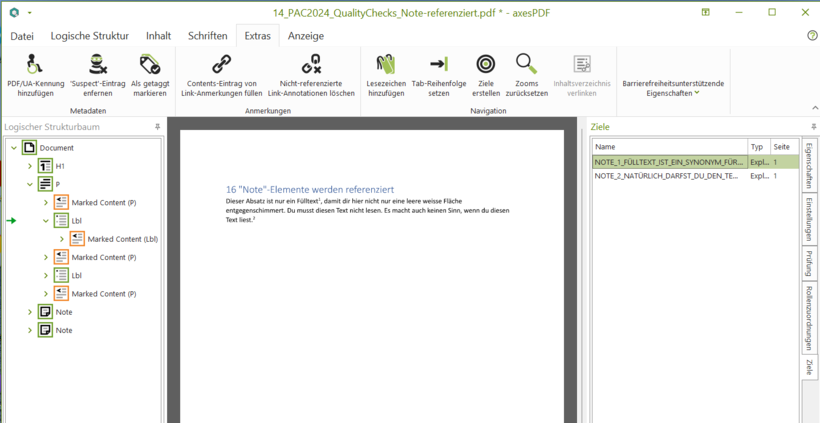The height and width of the screenshot is (423, 820).
Task: Click Als getaggt markieren icon
Action: 150,65
